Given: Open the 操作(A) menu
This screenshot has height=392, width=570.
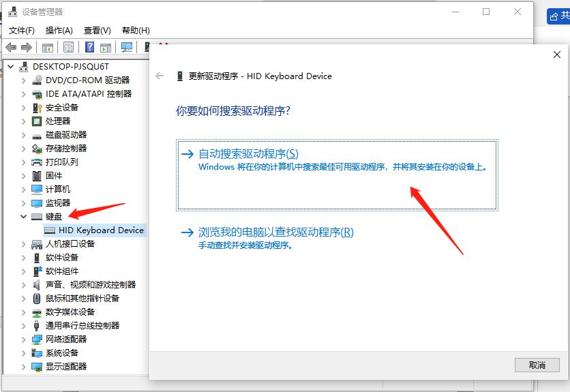Looking at the screenshot, I should [x=59, y=31].
